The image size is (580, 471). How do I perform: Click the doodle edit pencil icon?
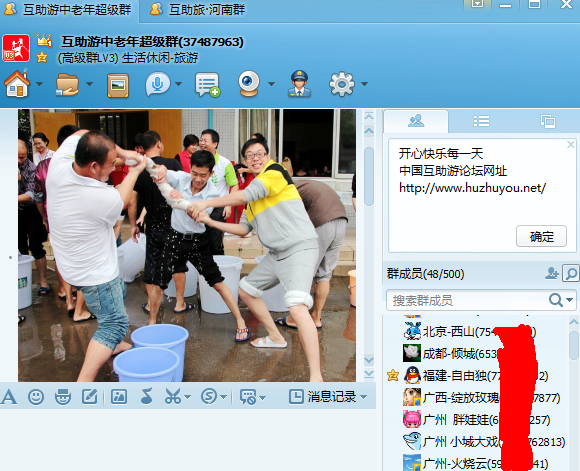90,397
